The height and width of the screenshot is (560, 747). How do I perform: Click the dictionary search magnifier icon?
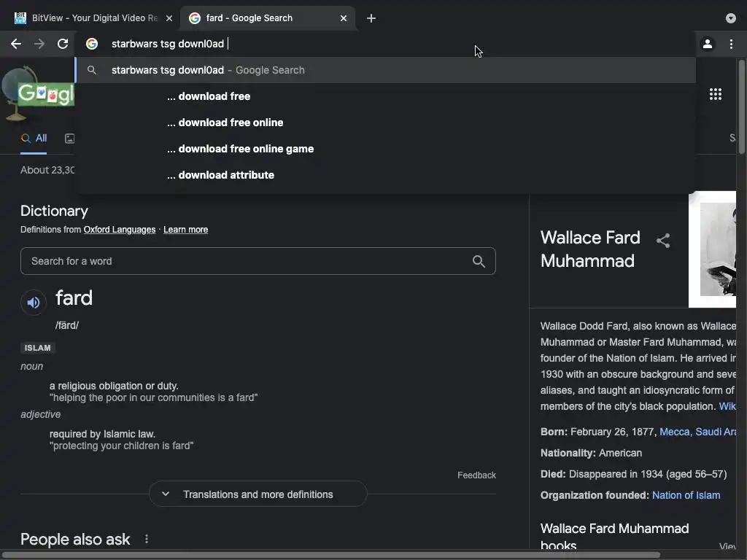[479, 261]
